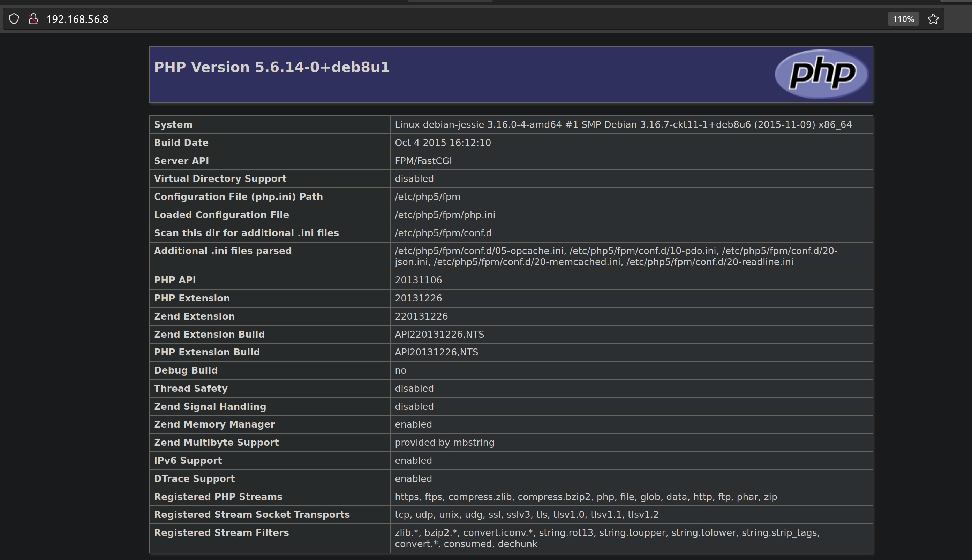Click the Zend Extension Build value API220131226,NTS
Viewport: 972px width, 560px height.
pyautogui.click(x=439, y=334)
